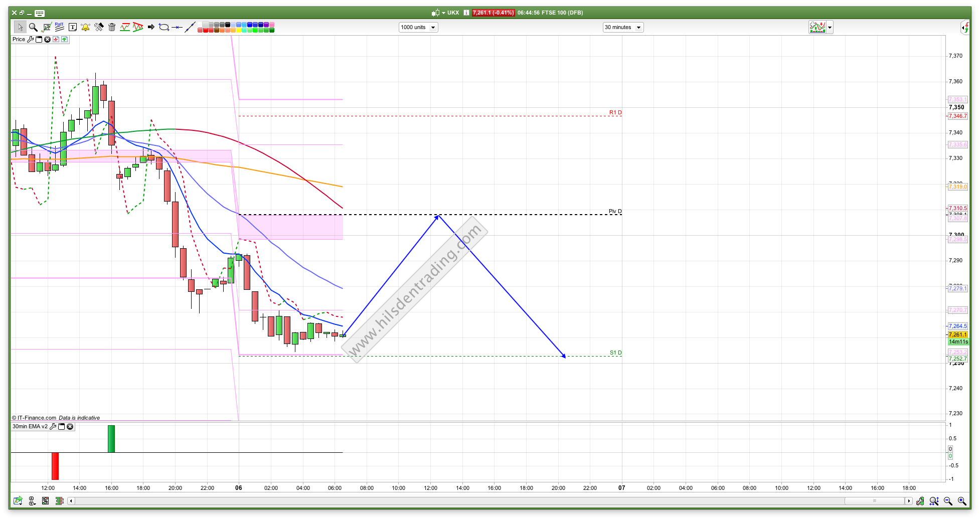Expand the indicators chart-style dropdown arrow
The image size is (980, 520).
(x=830, y=28)
